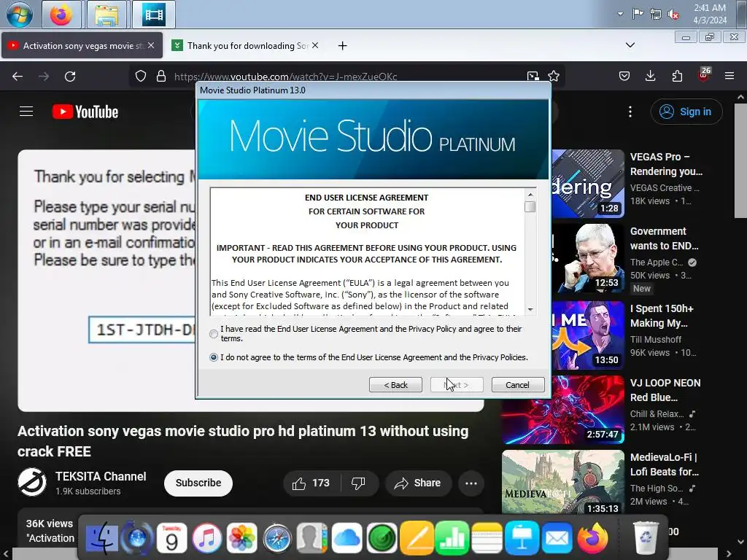Click the Save to Pocket icon
Screen dimensions: 747x560
pyautogui.click(x=624, y=76)
